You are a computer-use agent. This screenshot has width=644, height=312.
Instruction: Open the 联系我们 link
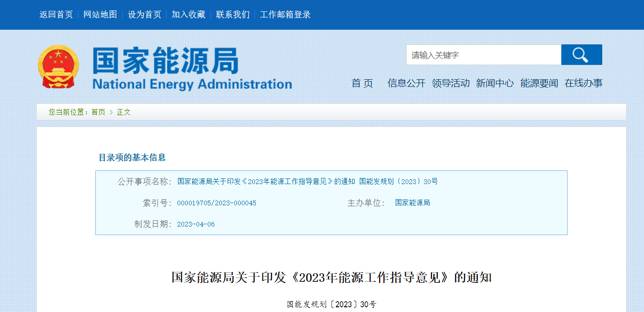233,15
